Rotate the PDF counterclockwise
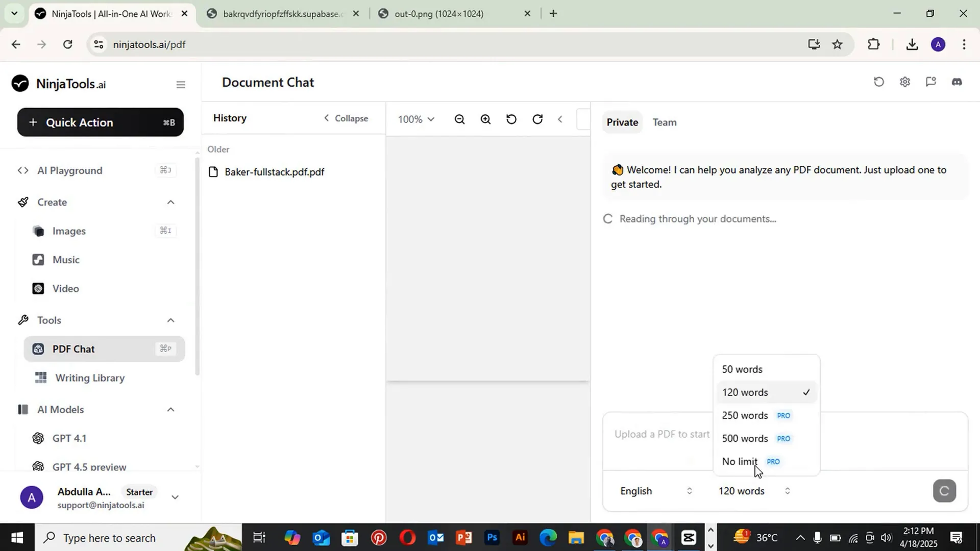This screenshot has height=551, width=980. click(x=511, y=119)
